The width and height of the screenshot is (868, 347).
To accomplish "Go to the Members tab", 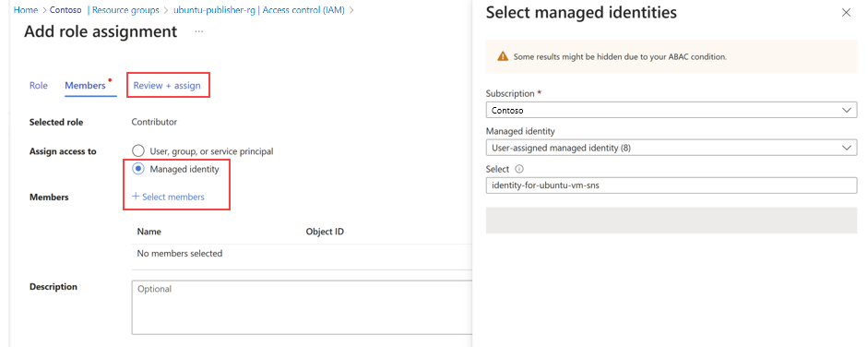I will coord(85,86).
